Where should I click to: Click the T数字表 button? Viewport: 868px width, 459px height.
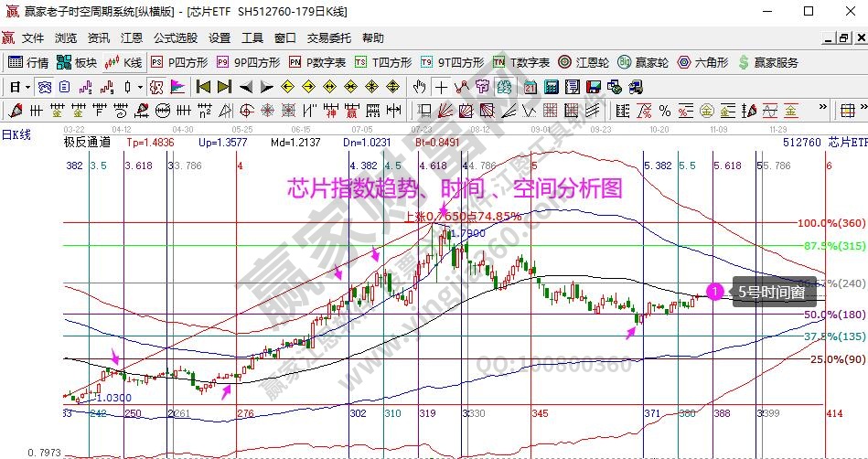521,62
